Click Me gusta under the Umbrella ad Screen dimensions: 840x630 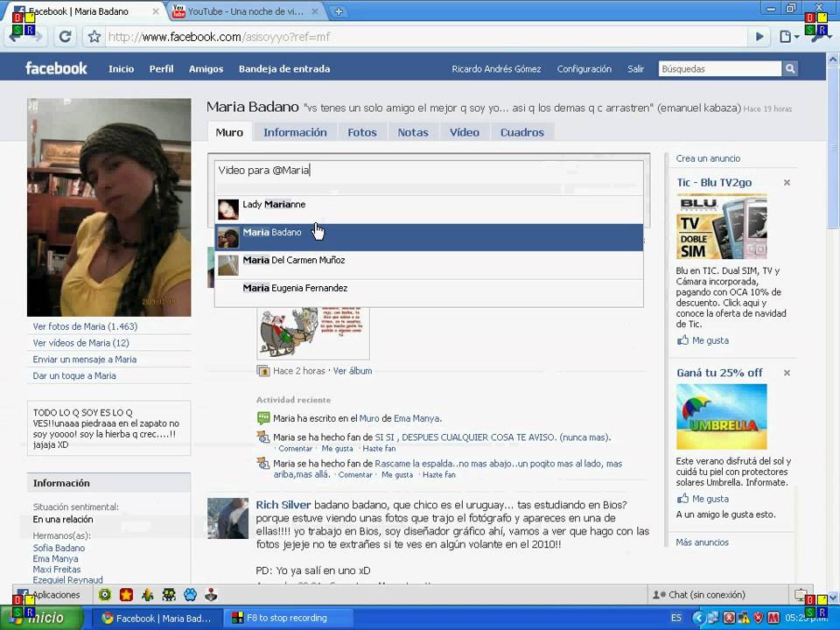(710, 499)
